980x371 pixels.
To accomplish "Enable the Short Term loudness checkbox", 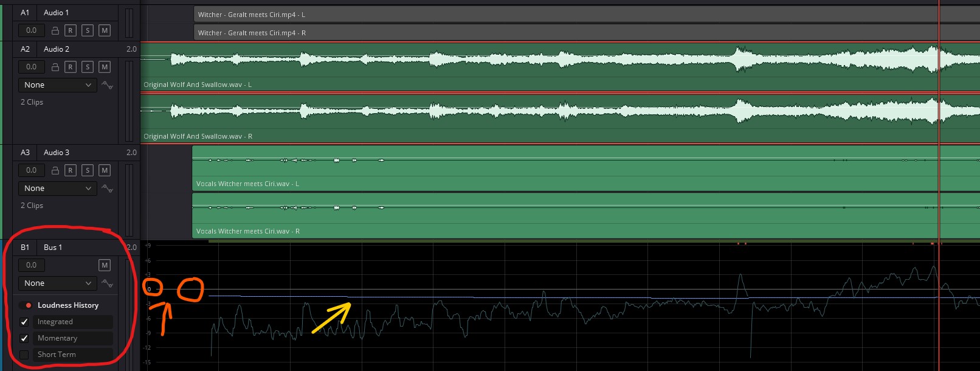I will coord(24,355).
